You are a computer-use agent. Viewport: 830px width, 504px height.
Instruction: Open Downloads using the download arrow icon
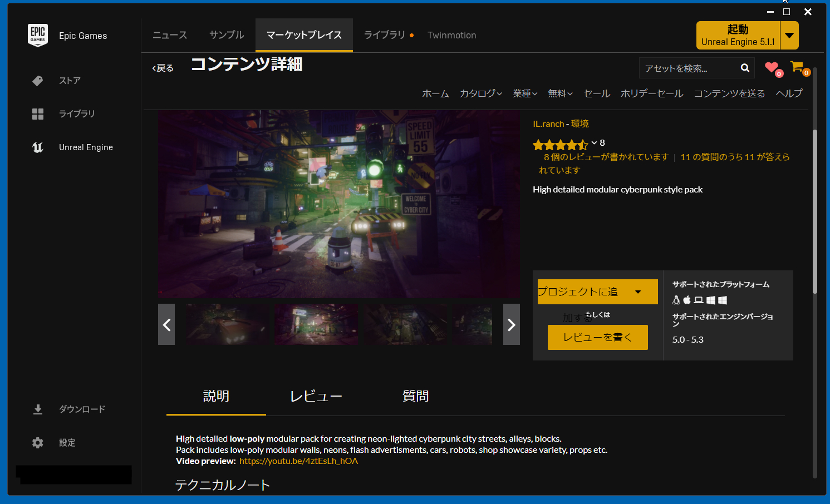click(x=37, y=409)
